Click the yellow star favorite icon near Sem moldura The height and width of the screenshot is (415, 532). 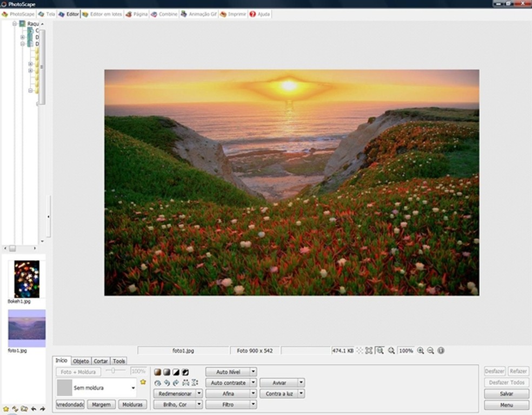143,382
